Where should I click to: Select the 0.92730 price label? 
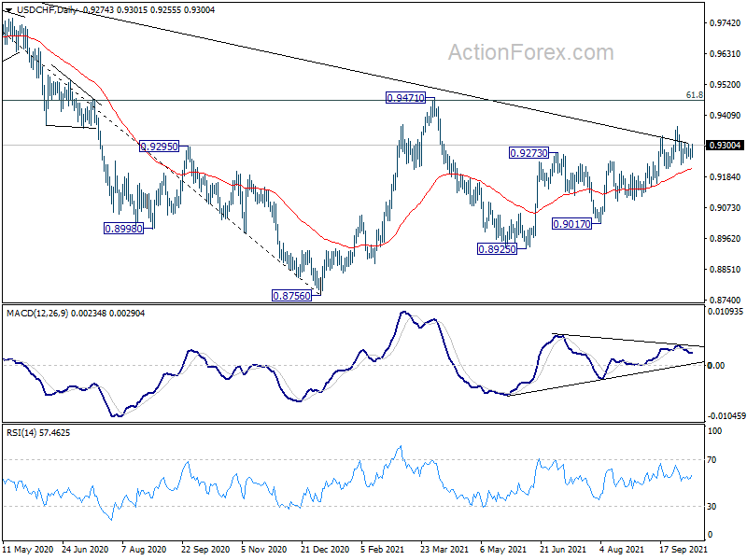pos(529,153)
